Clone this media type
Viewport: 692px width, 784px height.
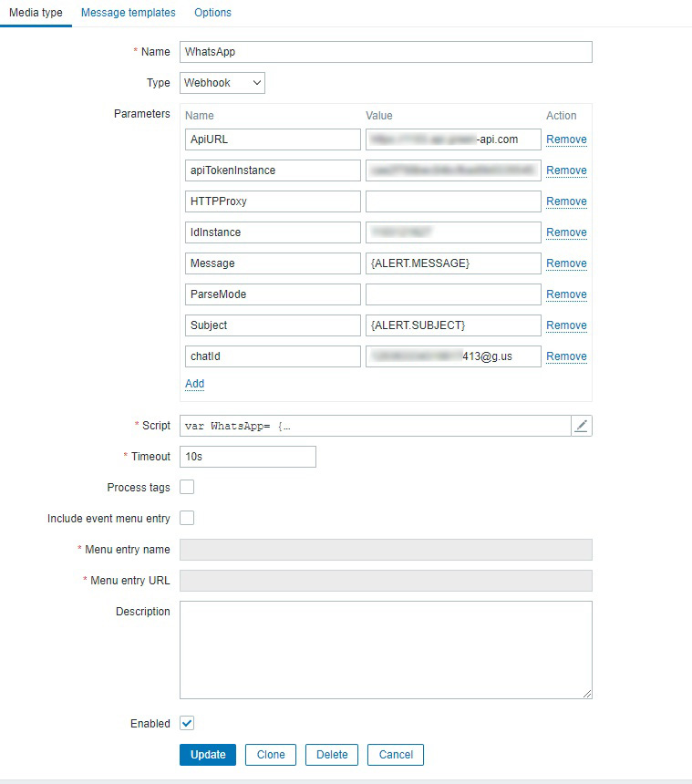coord(273,754)
